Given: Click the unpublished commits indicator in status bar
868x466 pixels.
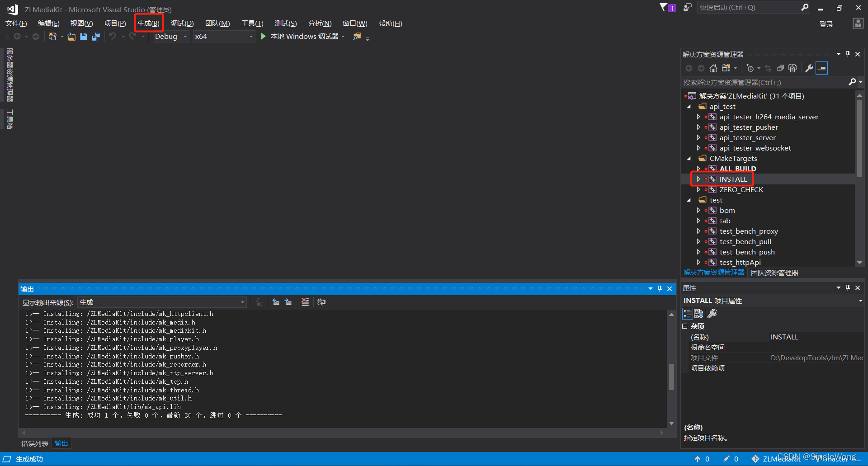Looking at the screenshot, I should pyautogui.click(x=702, y=459).
